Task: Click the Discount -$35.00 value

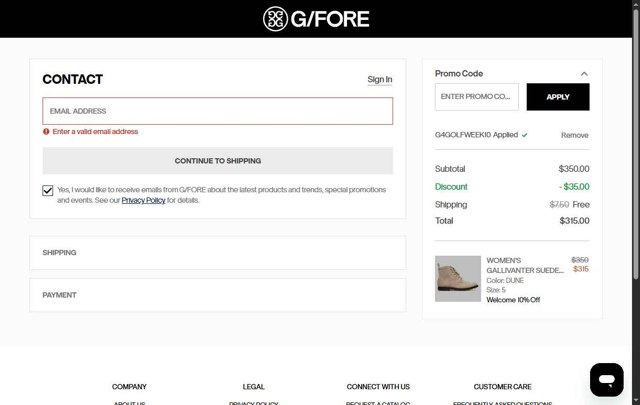Action: point(574,187)
